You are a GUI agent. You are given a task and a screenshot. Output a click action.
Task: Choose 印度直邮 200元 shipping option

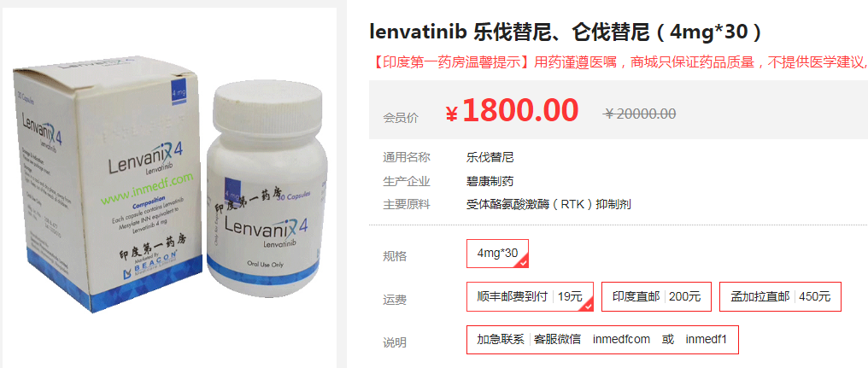pyautogui.click(x=656, y=296)
